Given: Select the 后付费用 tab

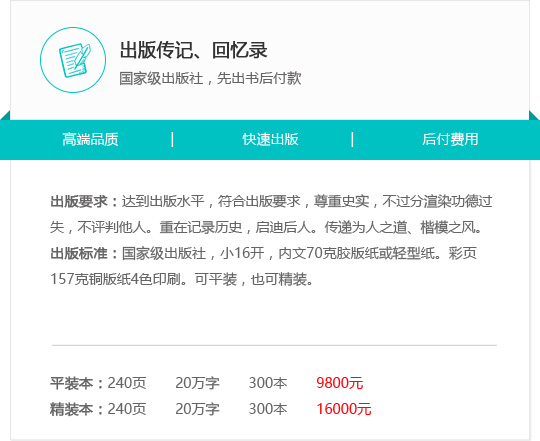Looking at the screenshot, I should pyautogui.click(x=450, y=139).
